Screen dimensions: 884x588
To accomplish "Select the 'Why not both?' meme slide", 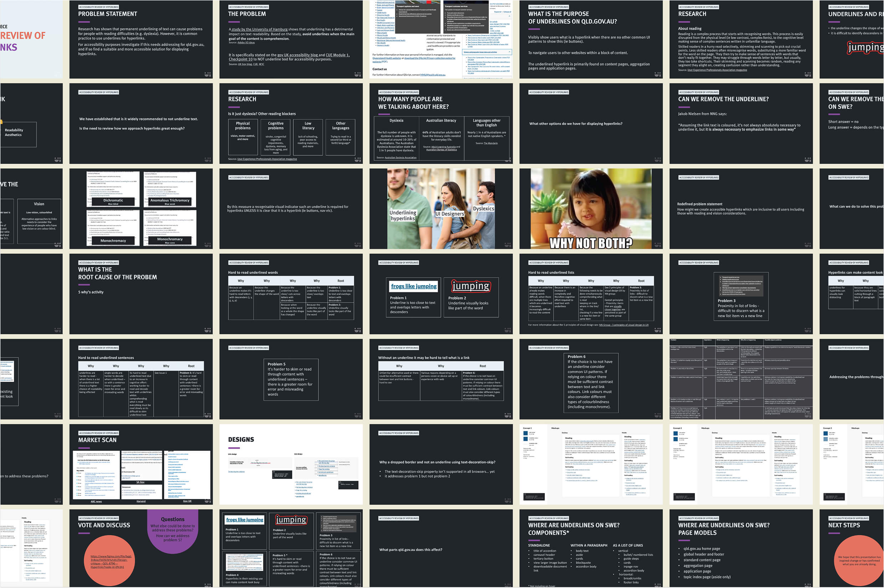I will (x=591, y=208).
